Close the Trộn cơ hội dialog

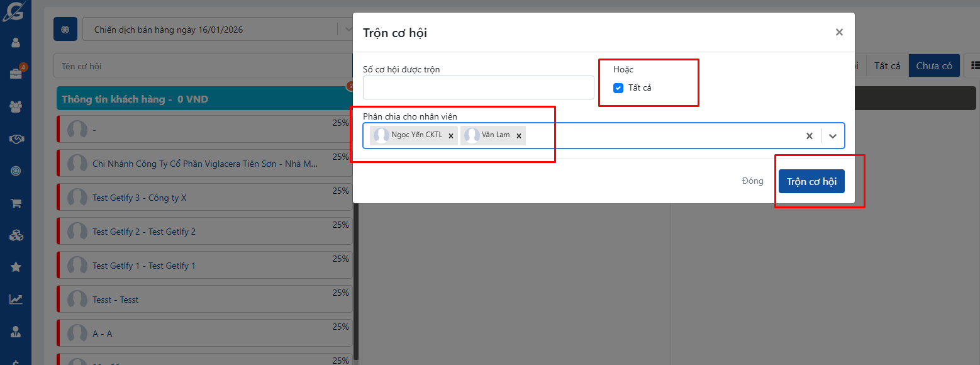[x=839, y=33]
